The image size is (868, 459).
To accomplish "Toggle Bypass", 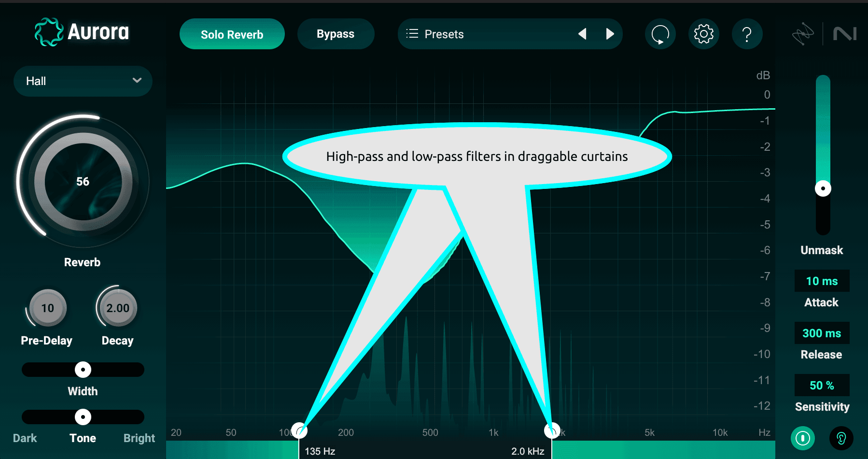I will point(336,34).
